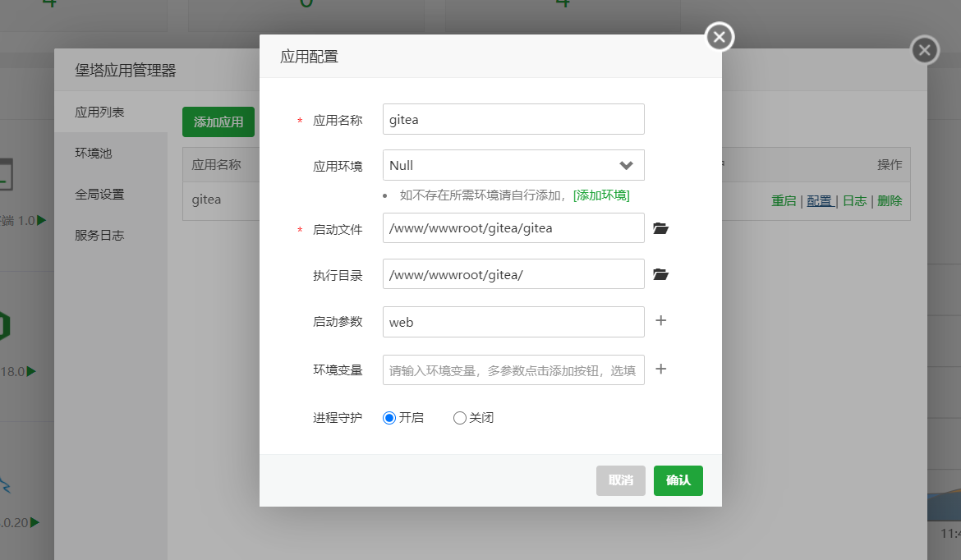Close the 堡塔应用管理器 window
961x560 pixels.
pyautogui.click(x=925, y=50)
